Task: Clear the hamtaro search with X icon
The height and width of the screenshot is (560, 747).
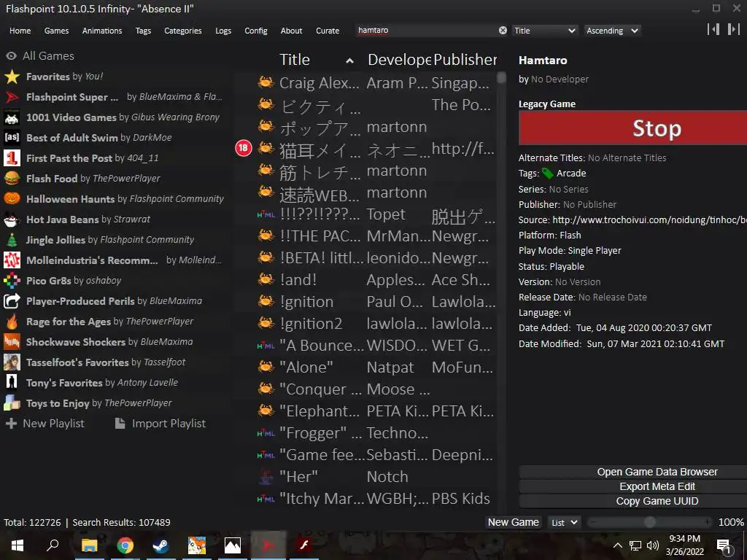Action: pyautogui.click(x=503, y=31)
